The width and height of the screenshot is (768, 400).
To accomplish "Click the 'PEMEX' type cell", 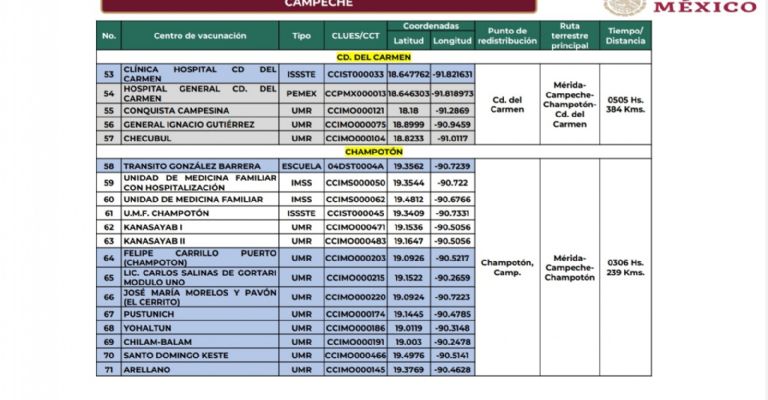I will [301, 94].
